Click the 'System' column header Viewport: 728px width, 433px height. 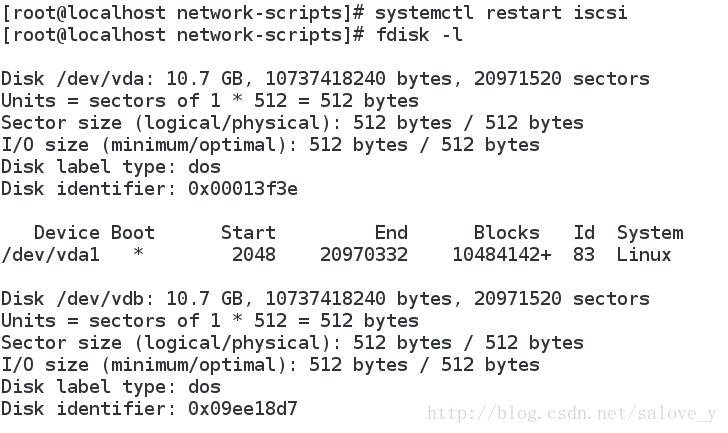pyautogui.click(x=650, y=233)
